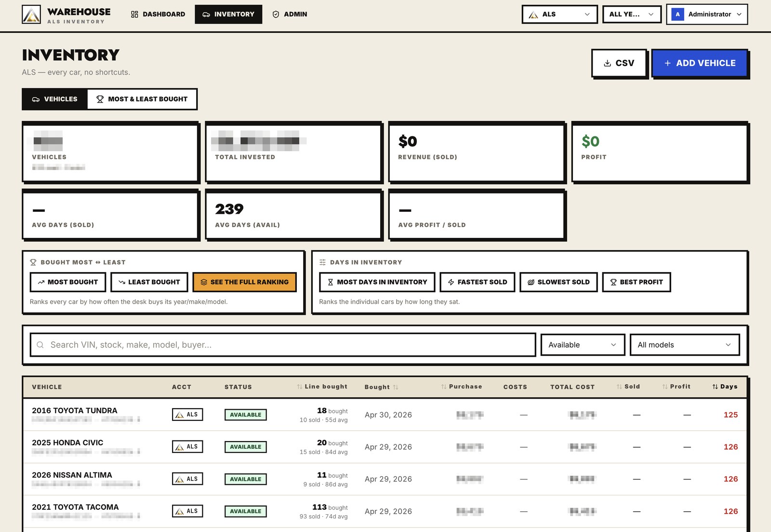Click ALS account badge in Civic row
The height and width of the screenshot is (532, 771).
point(187,447)
